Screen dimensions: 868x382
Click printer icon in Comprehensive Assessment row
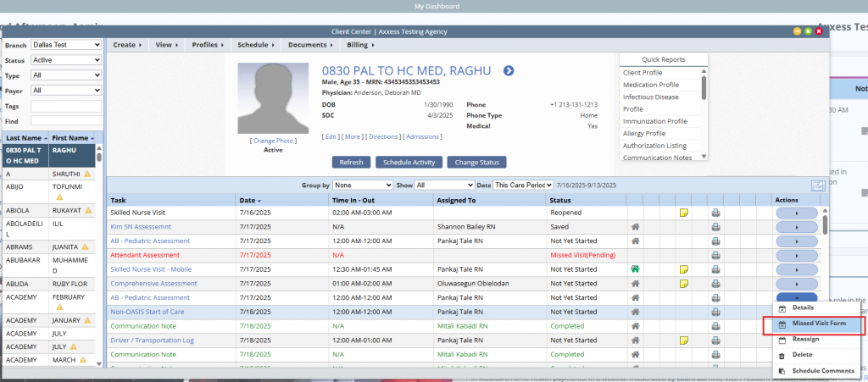tap(716, 284)
